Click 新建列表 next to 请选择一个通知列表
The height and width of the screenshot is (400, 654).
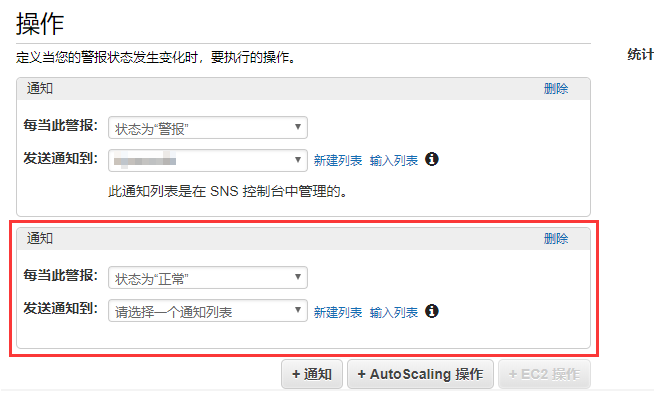pyautogui.click(x=338, y=313)
